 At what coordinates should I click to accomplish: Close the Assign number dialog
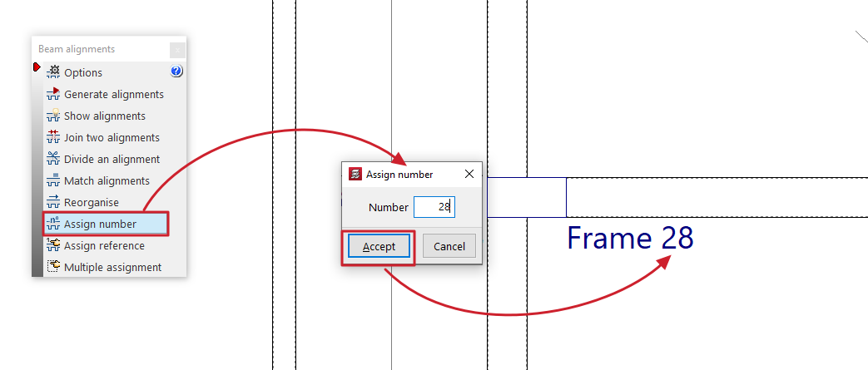[x=469, y=175]
